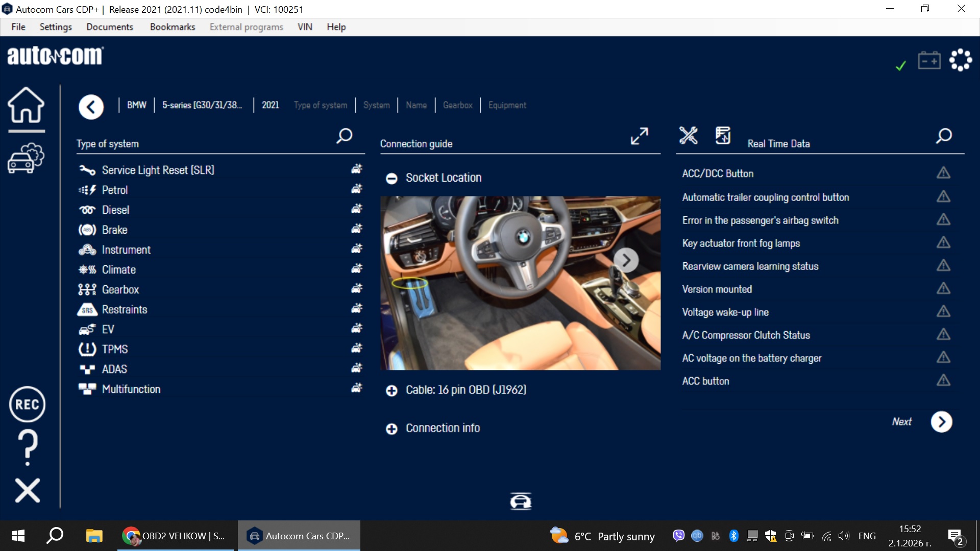This screenshot has width=980, height=551.
Task: Start a recording with the REC button
Action: 27,404
